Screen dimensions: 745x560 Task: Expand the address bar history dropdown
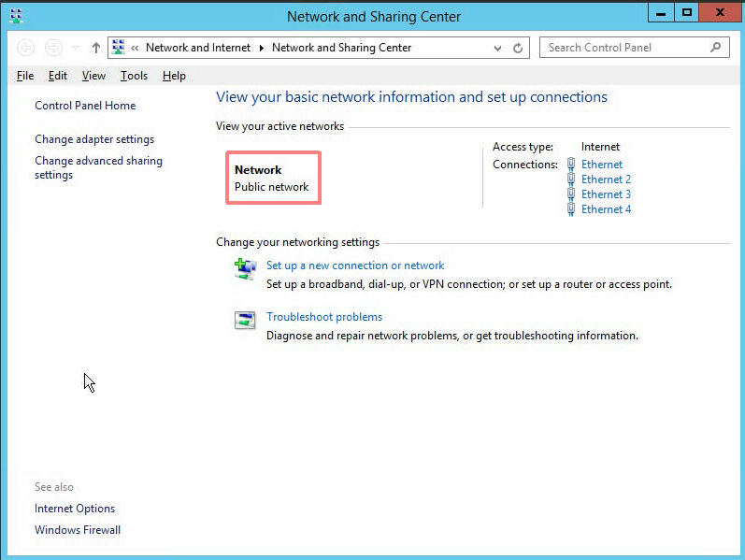pyautogui.click(x=497, y=48)
